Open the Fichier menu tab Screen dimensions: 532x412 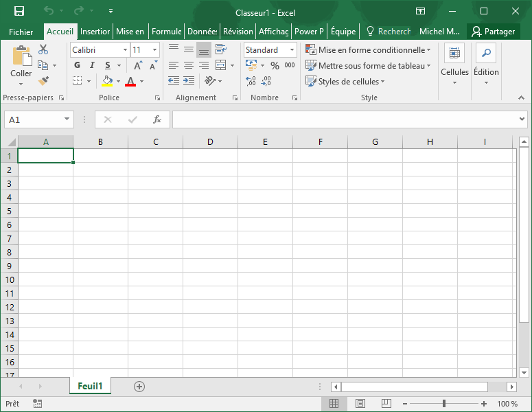click(21, 32)
